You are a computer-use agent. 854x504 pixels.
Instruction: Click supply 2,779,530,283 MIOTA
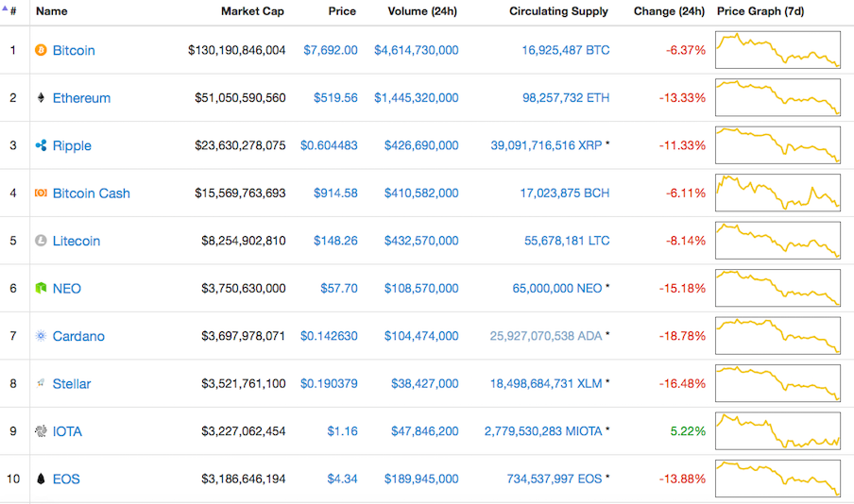pyautogui.click(x=543, y=431)
